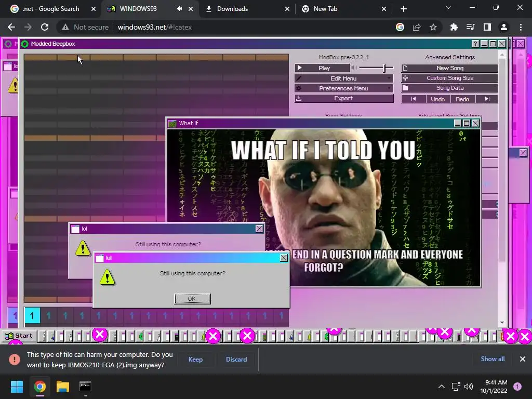Open Song Data in Advanced Settings

(x=449, y=88)
